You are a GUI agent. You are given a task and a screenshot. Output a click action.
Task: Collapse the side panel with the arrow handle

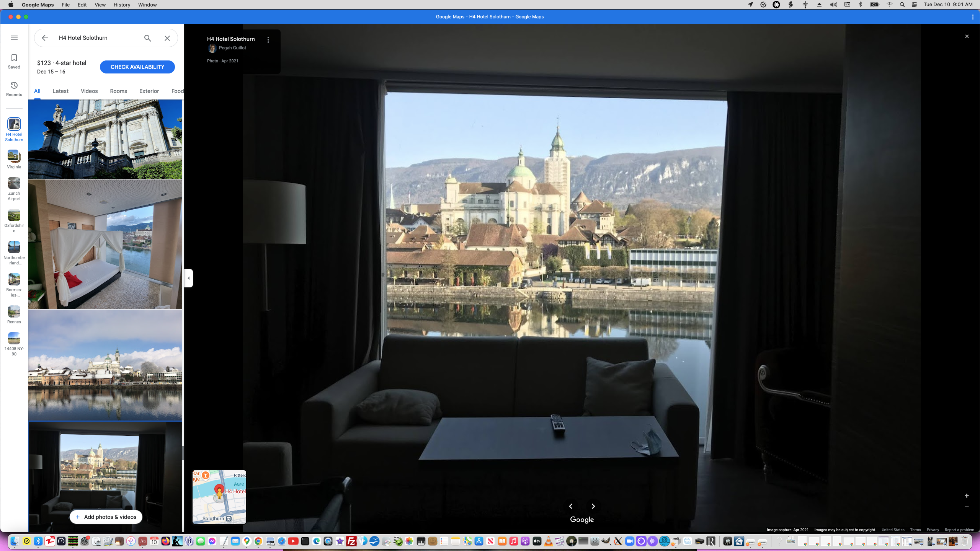coord(188,278)
